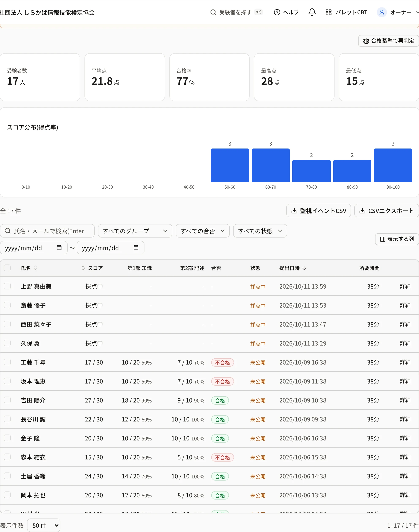Check the row for 上野 真由美
This screenshot has height=532, width=419.
(7, 286)
